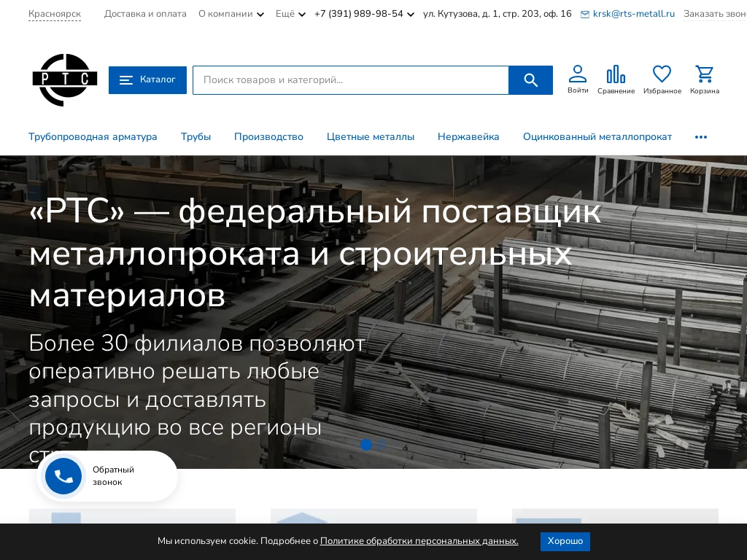747x560 pixels.
Task: Open the Оцинкованный металлопрокат section
Action: (597, 137)
